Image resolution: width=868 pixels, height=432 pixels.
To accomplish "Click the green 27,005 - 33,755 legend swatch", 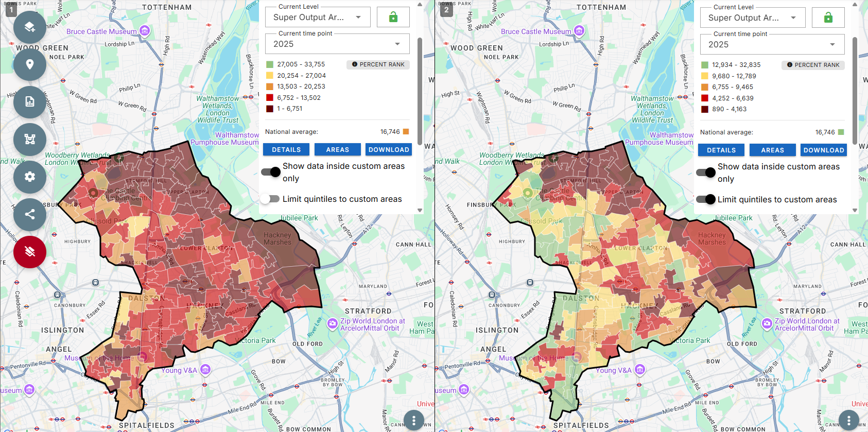I will 270,64.
